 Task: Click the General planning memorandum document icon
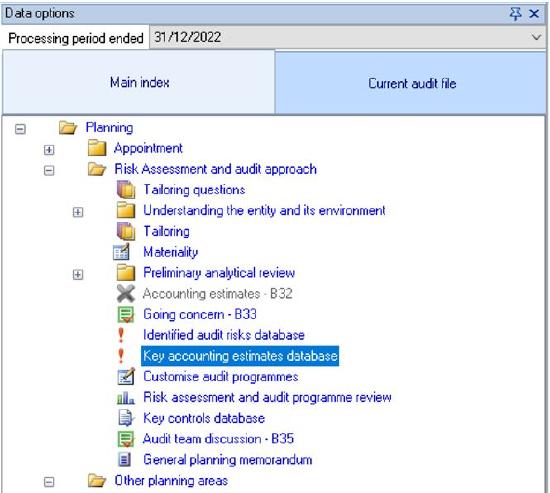125,459
